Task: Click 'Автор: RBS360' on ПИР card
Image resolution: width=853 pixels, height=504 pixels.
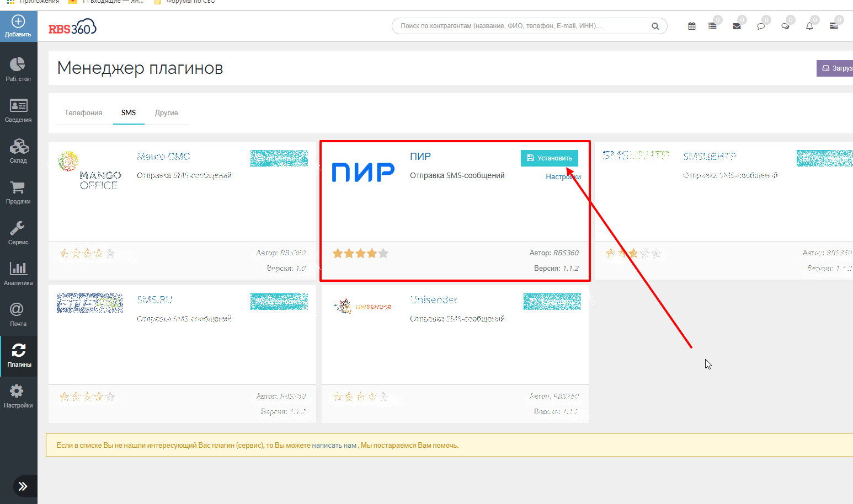Action: (554, 253)
